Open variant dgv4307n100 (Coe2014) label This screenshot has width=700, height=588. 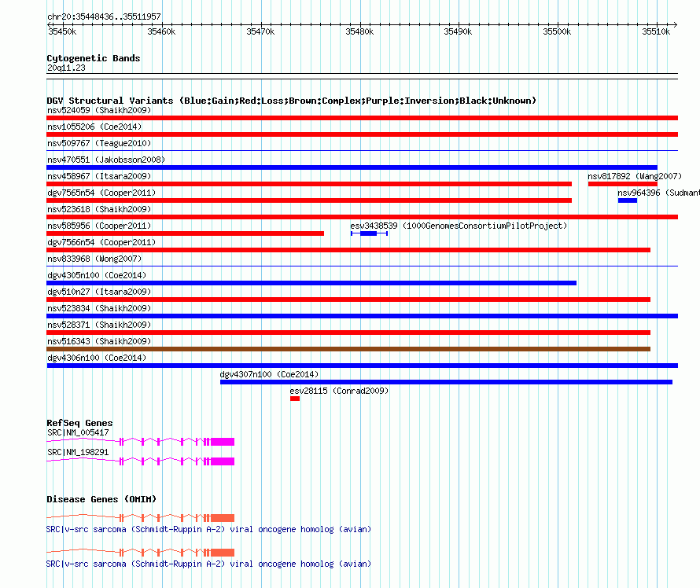[x=269, y=374]
